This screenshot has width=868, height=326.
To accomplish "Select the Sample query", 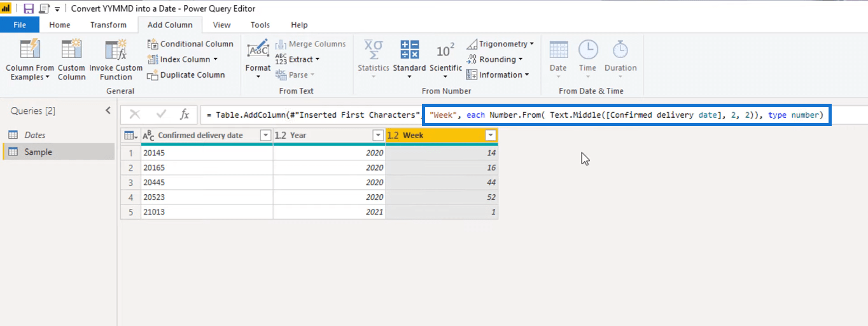I will click(x=59, y=152).
